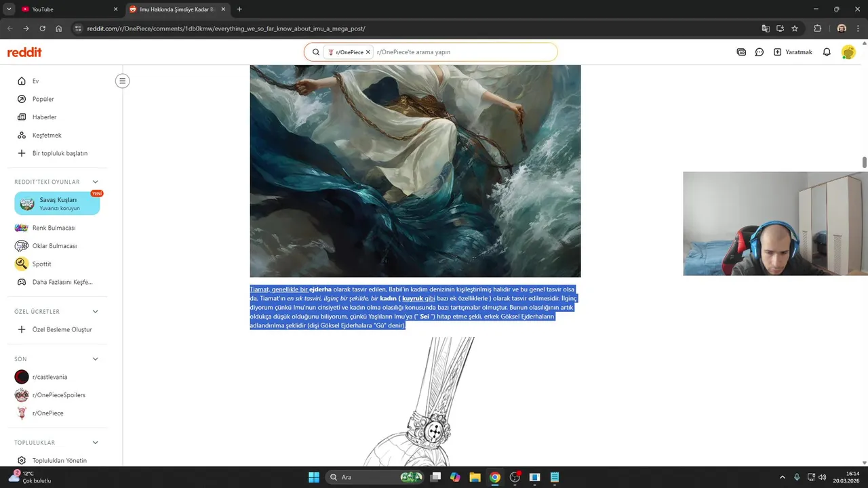Collapse the Reddit sidebar with hamburger button
Viewport: 868px width, 488px height.
[x=122, y=81]
